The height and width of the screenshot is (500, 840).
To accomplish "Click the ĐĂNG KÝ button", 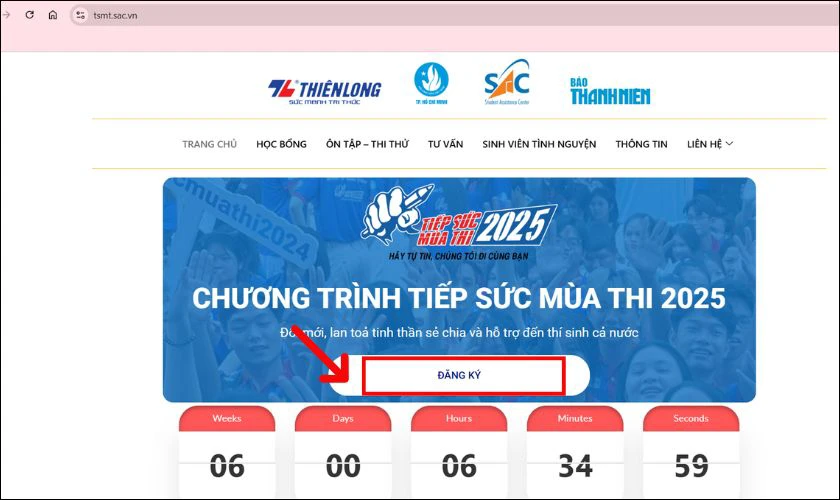I will pos(459,375).
